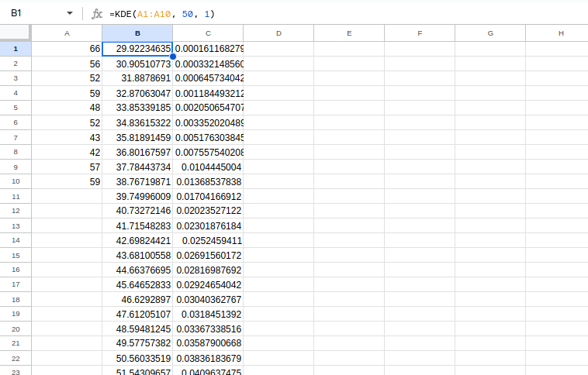Open the Name Box dropdown arrow
588x375 pixels.
point(69,13)
